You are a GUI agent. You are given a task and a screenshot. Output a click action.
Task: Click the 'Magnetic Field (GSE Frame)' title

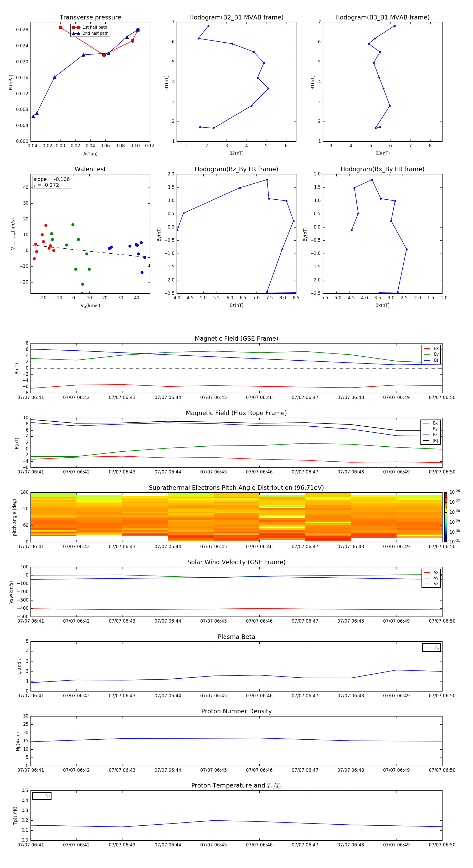(236, 339)
